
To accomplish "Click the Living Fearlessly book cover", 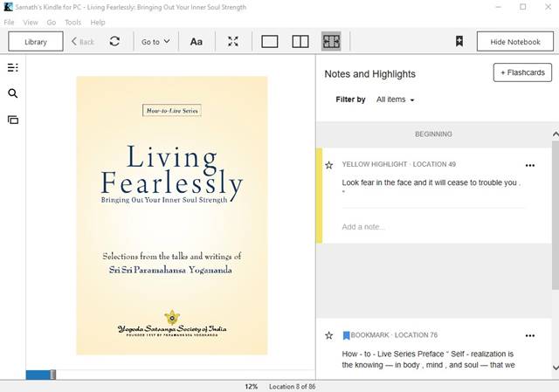I will [x=172, y=216].
